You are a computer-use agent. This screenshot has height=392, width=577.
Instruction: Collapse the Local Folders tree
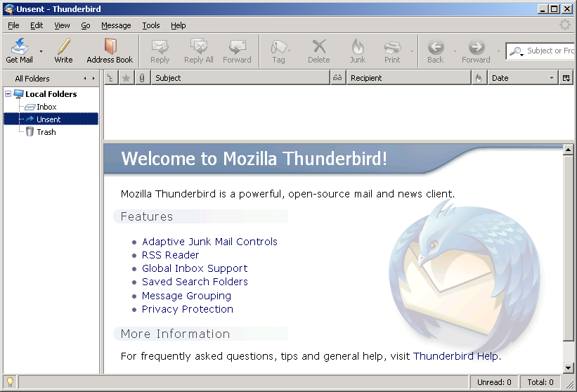pyautogui.click(x=8, y=93)
